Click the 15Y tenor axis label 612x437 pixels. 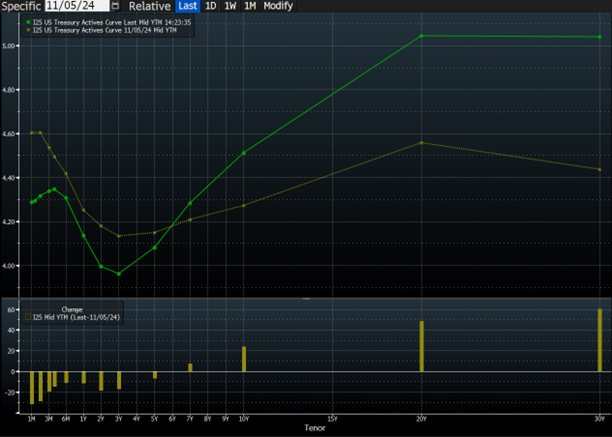(332, 419)
